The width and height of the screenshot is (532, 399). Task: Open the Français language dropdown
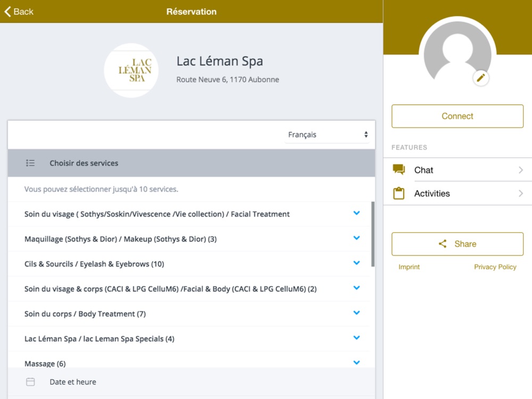click(x=327, y=135)
